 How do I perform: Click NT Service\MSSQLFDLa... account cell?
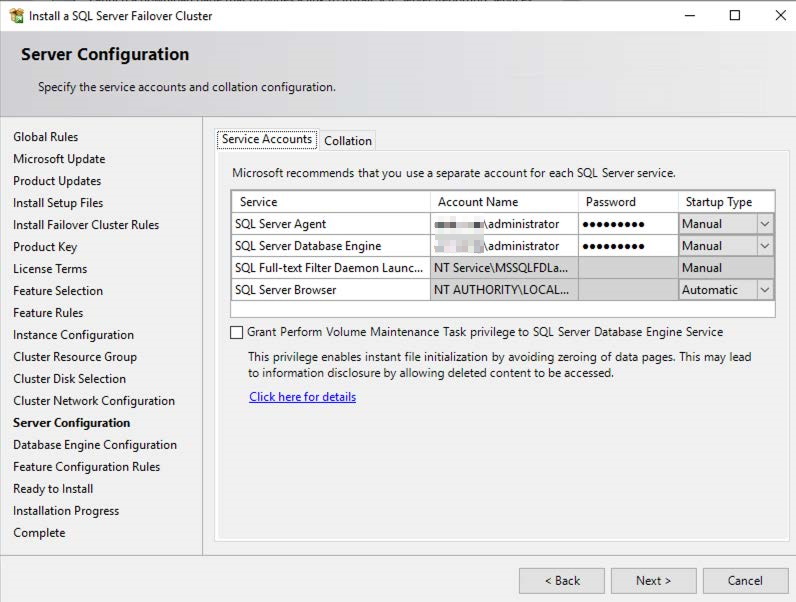tap(504, 268)
